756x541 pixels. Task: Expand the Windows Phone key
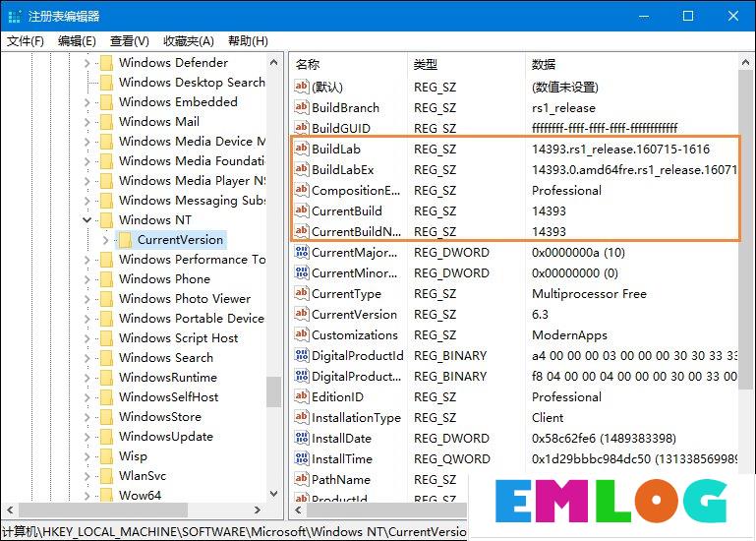coord(87,279)
